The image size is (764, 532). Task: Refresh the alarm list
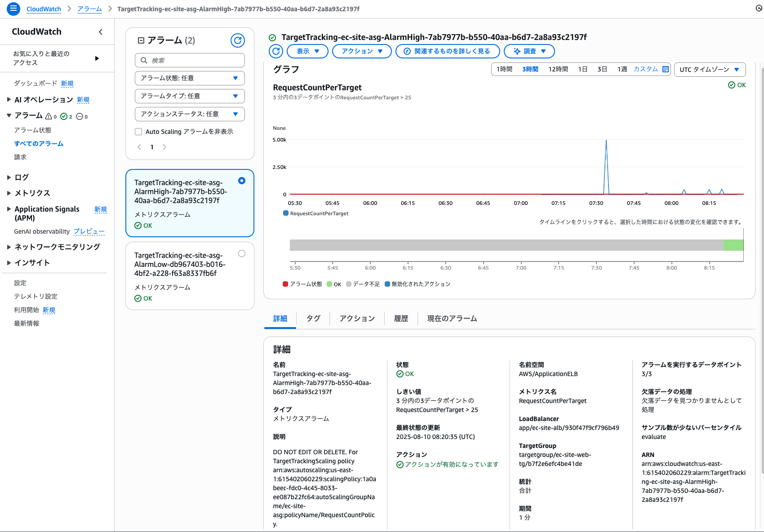tap(238, 40)
